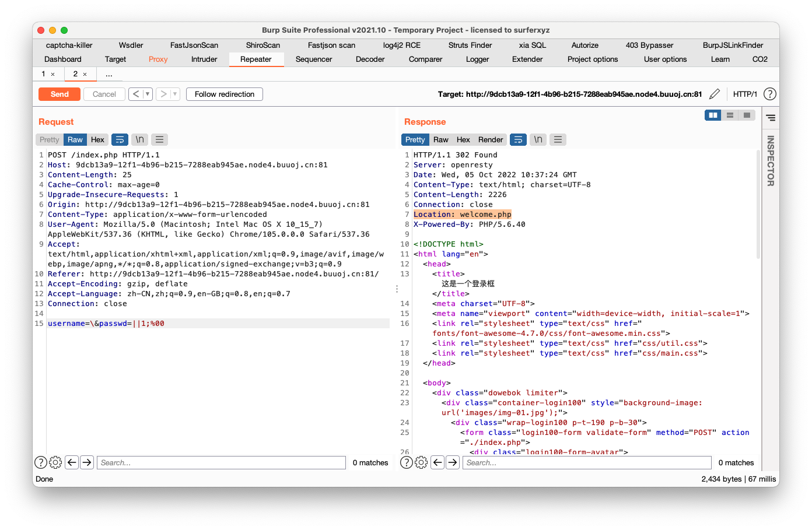Select Pretty view in Response panel
This screenshot has width=812, height=530.
click(x=415, y=139)
